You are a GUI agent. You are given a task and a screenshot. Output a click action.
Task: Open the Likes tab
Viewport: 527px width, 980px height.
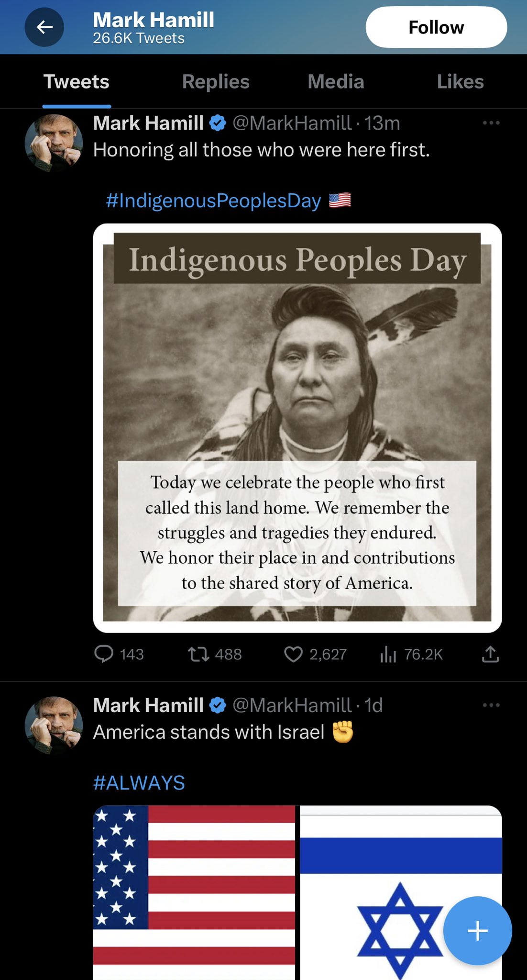tap(460, 82)
